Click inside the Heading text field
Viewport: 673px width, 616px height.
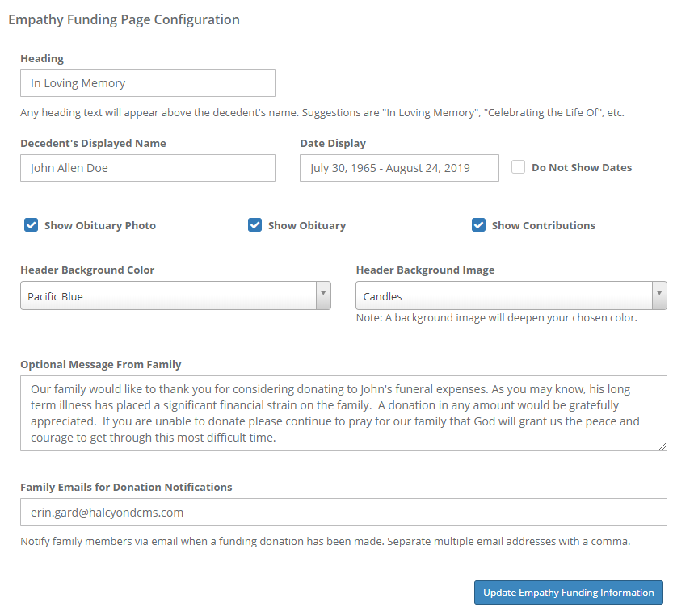147,83
